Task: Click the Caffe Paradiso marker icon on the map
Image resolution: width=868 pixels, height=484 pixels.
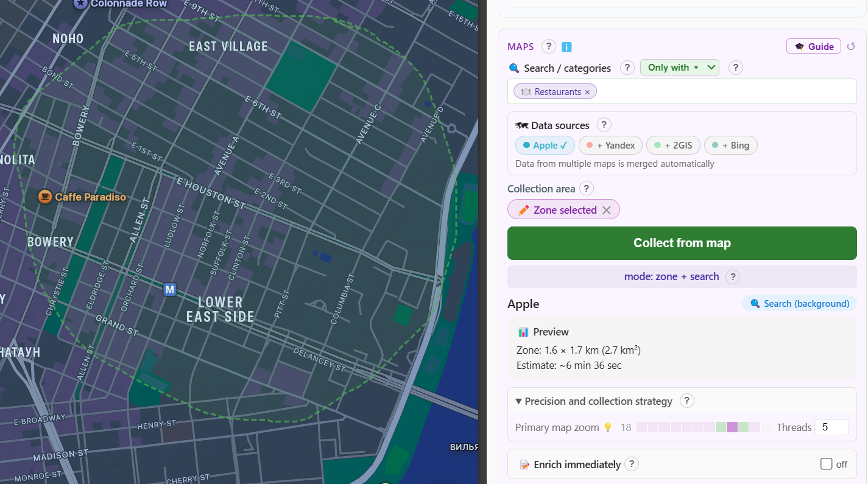Action: tap(44, 196)
